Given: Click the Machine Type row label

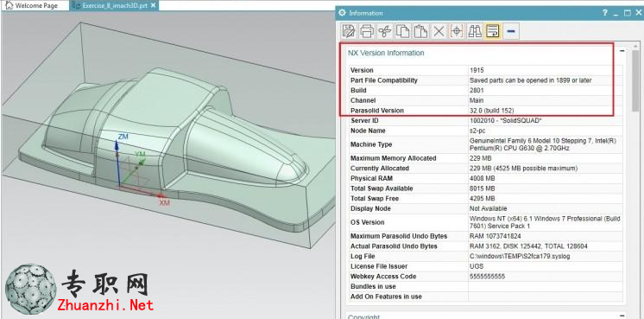Looking at the screenshot, I should pyautogui.click(x=371, y=144).
